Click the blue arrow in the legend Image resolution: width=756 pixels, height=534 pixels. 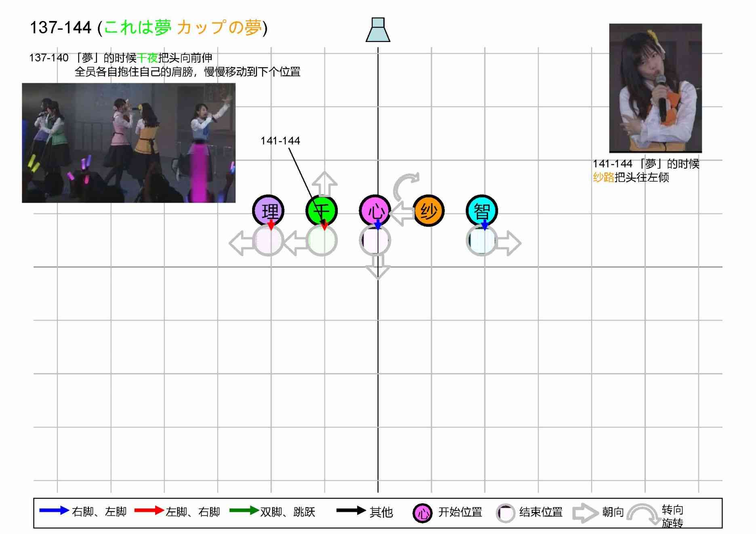point(54,510)
